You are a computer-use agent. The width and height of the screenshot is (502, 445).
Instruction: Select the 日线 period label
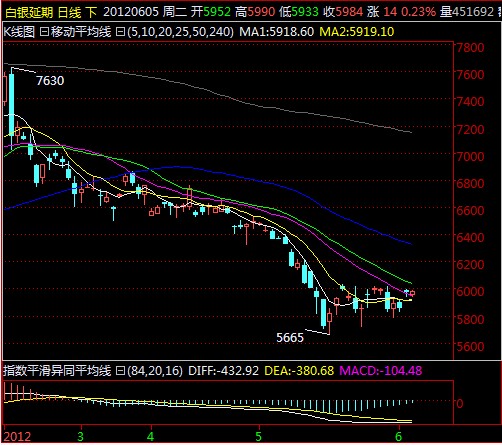click(69, 12)
